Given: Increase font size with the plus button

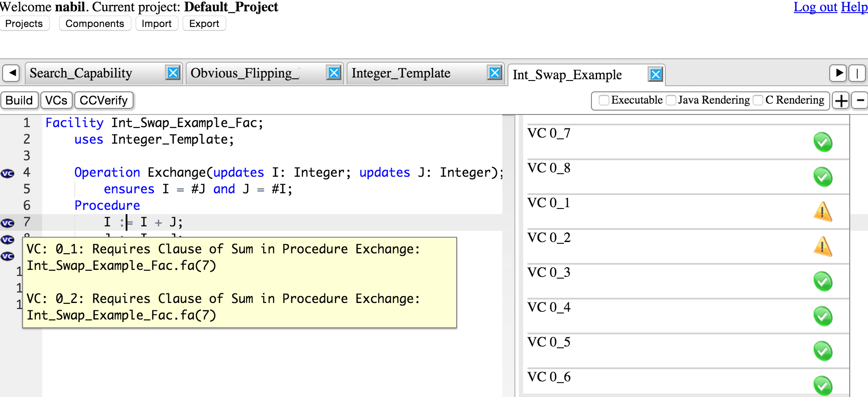Looking at the screenshot, I should (841, 101).
